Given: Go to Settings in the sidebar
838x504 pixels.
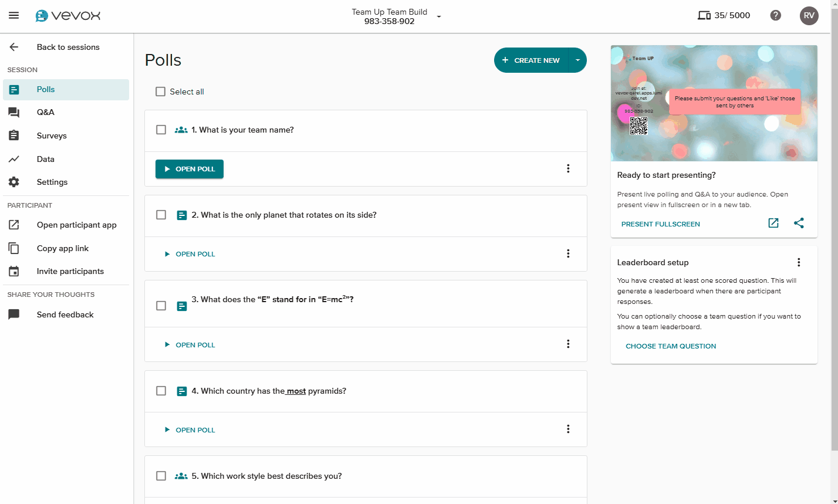Looking at the screenshot, I should 66,182.
